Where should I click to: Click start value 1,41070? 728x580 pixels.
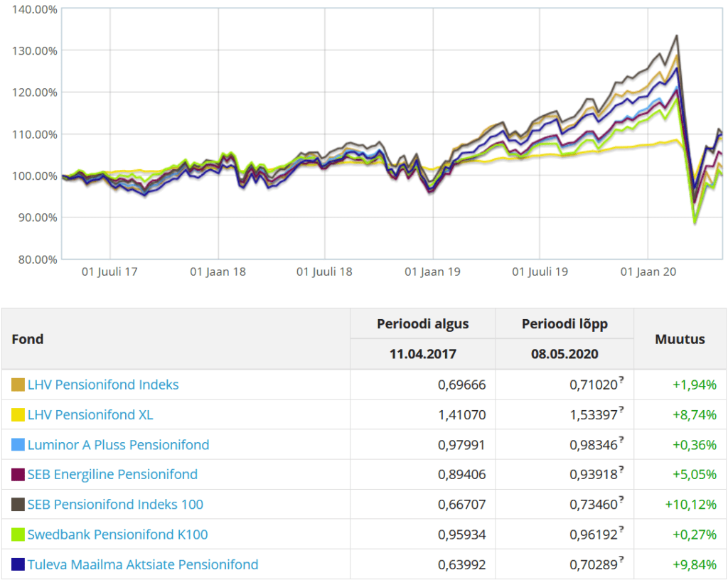tap(461, 415)
